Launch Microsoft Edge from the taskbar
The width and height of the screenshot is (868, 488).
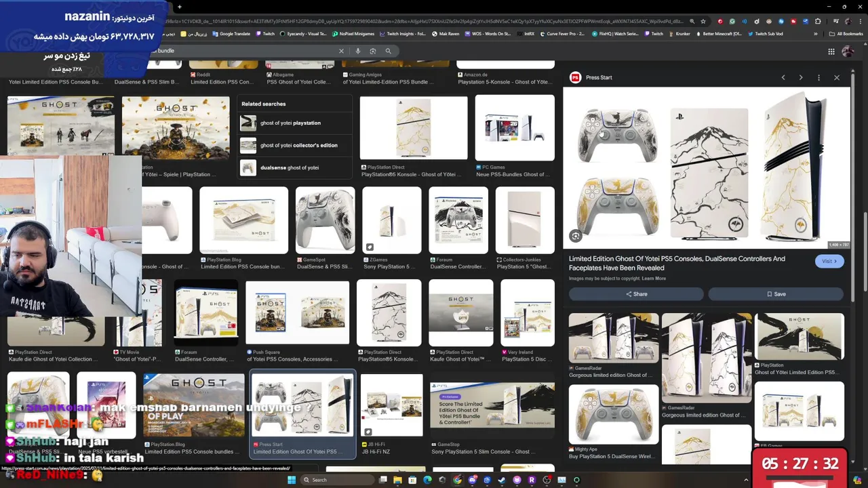click(427, 480)
